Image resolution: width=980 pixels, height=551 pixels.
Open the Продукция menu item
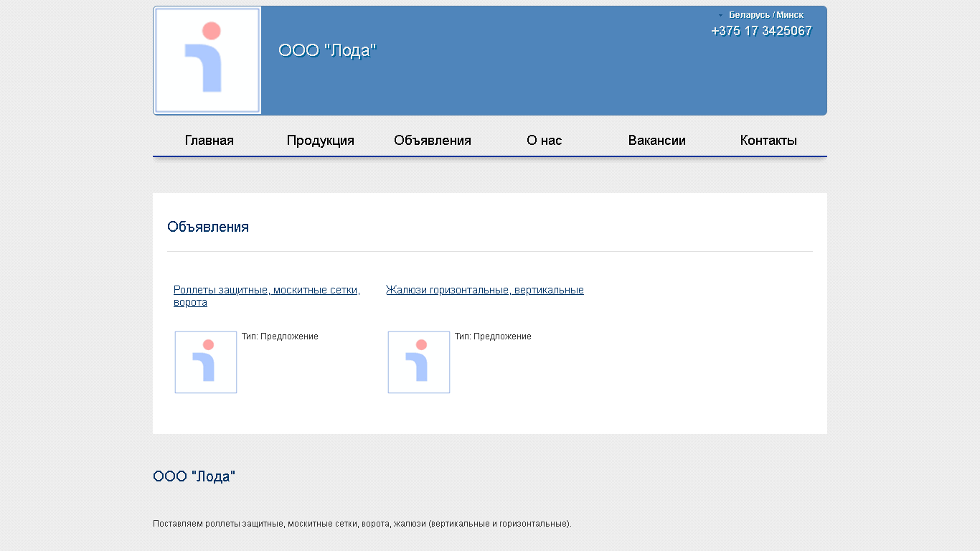point(321,141)
